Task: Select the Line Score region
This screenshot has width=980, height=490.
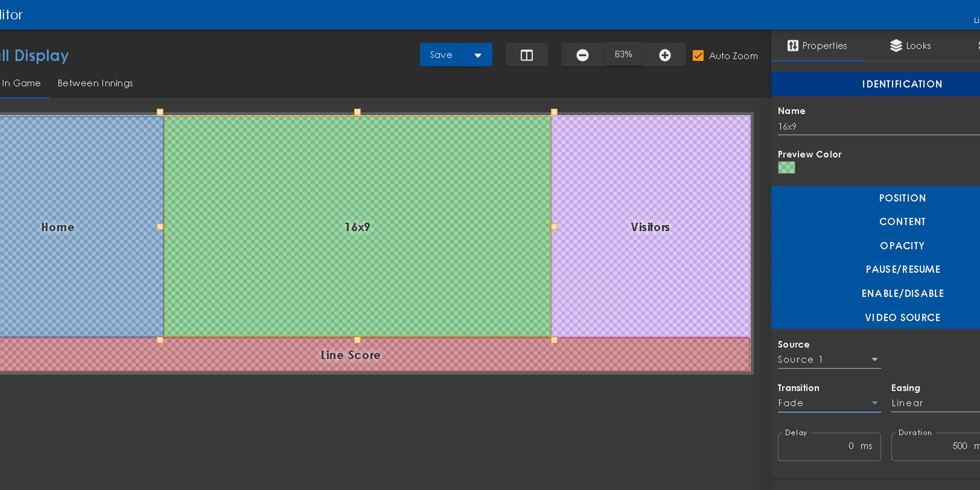Action: point(350,355)
